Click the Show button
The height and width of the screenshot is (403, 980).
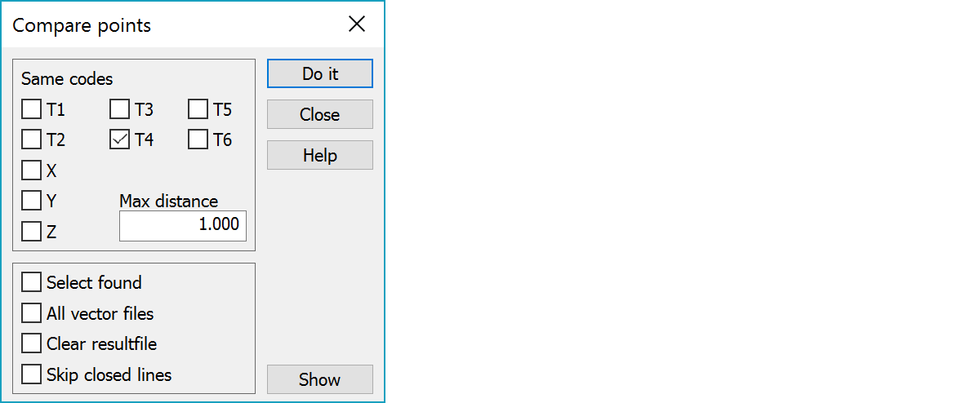click(x=320, y=379)
